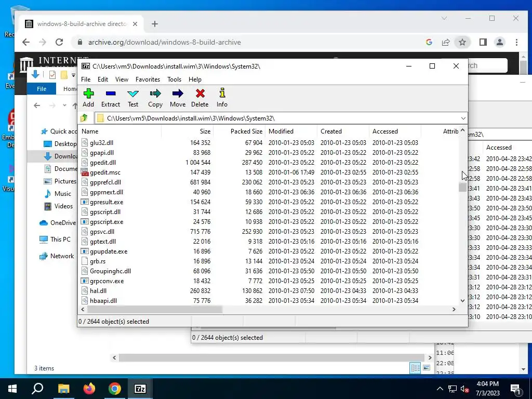Show hidden system tray icons
The width and height of the screenshot is (532, 399).
click(x=440, y=389)
